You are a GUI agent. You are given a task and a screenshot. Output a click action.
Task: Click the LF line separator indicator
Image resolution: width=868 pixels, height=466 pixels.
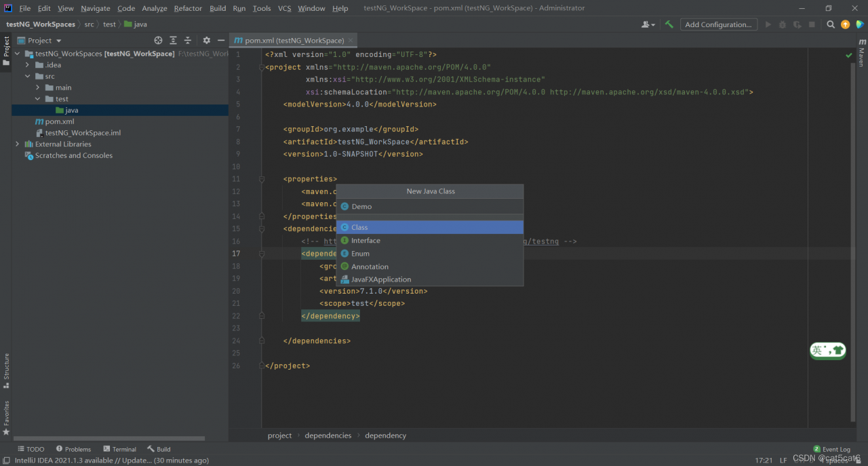click(783, 461)
